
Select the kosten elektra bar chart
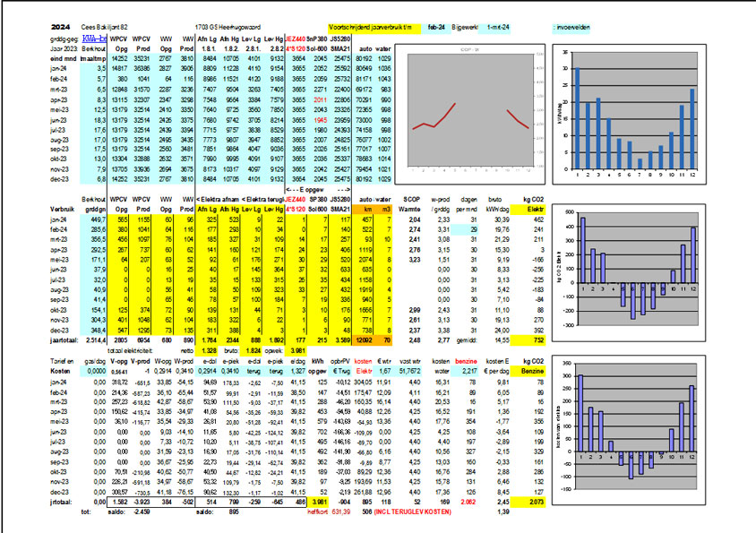(x=629, y=431)
